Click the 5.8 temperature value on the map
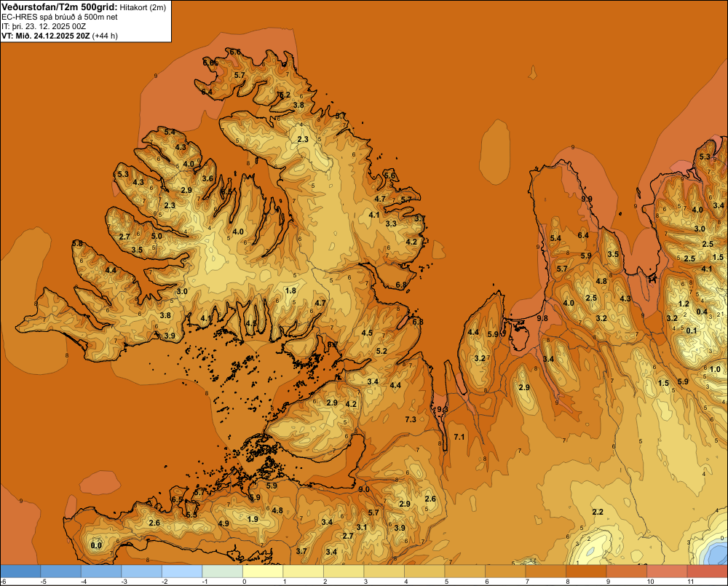This screenshot has height=586, width=728. (x=78, y=243)
